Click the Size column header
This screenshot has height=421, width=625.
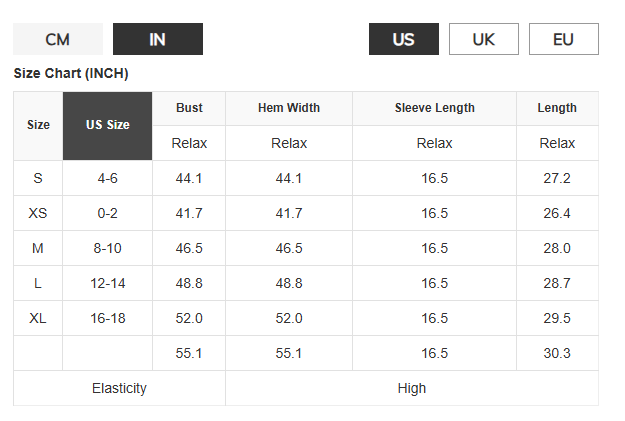[38, 126]
